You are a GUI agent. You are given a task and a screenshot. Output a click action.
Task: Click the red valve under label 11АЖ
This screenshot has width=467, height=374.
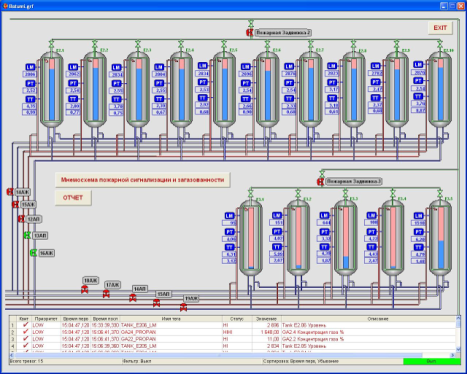tap(184, 307)
